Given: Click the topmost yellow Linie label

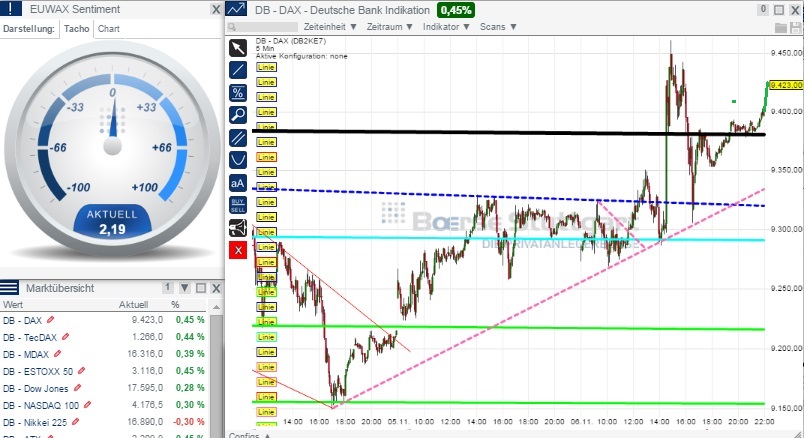Looking at the screenshot, I should pos(266,67).
